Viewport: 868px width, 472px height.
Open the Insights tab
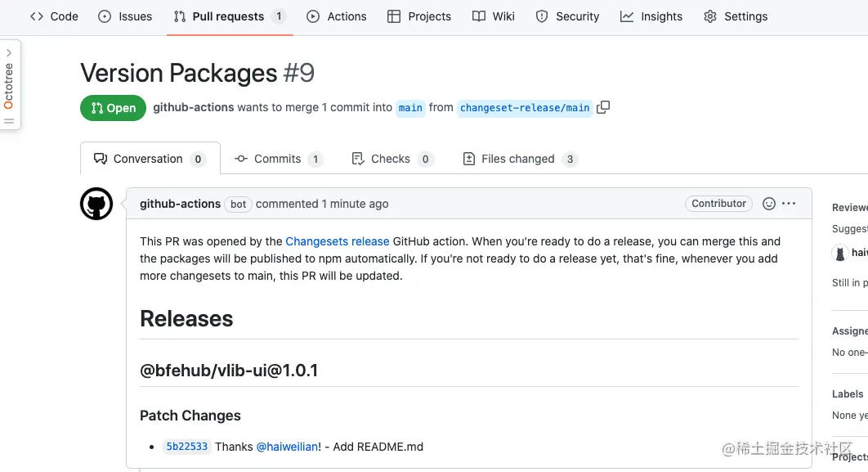(651, 16)
